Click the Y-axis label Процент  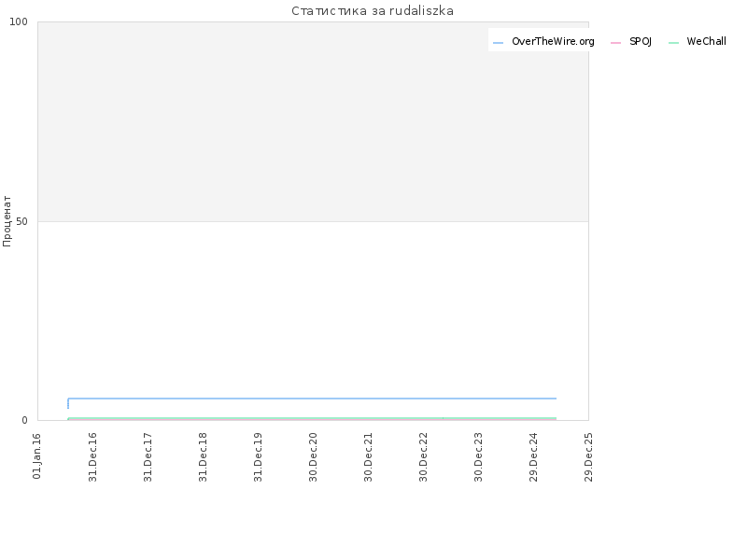pos(7,221)
